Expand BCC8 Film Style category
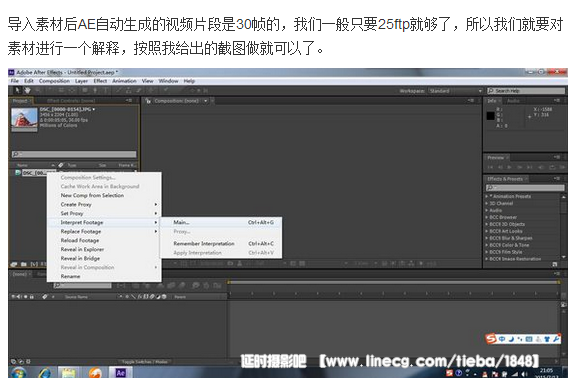574x378 pixels. pos(487,252)
